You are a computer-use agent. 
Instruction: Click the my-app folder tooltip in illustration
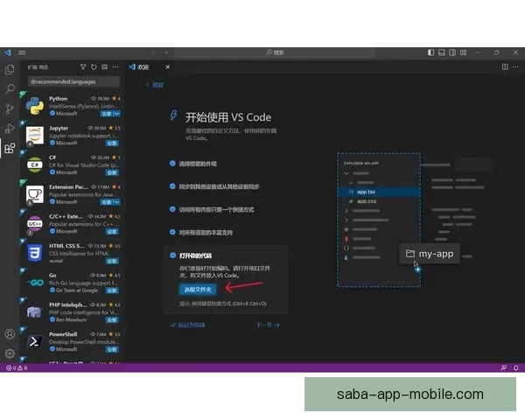point(430,254)
